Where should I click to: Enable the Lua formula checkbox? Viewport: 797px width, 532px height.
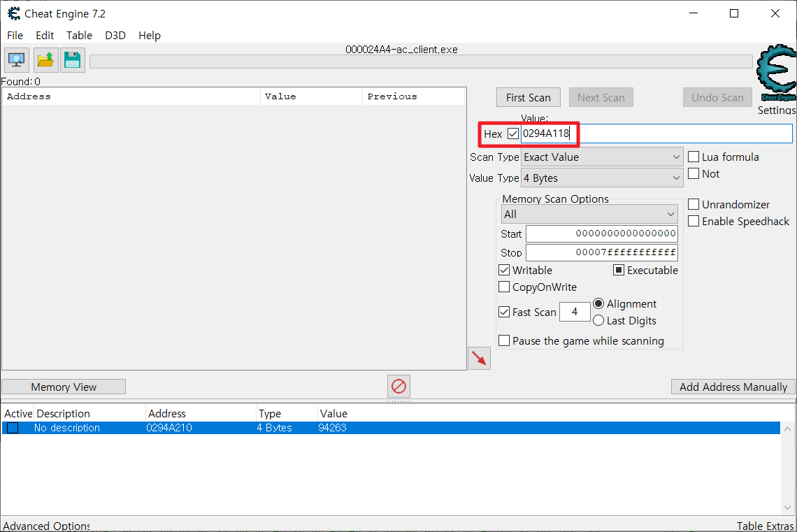click(694, 157)
